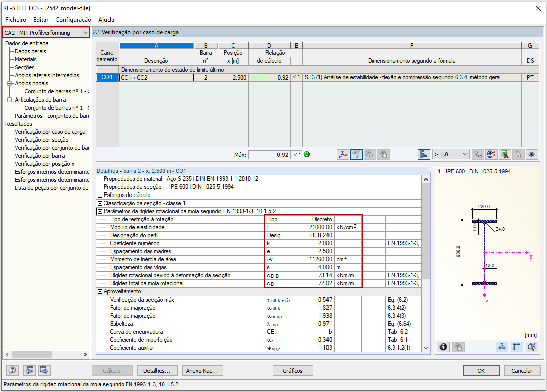The image size is (547, 392).
Task: Select Materiais in the tree
Action: click(x=26, y=59)
